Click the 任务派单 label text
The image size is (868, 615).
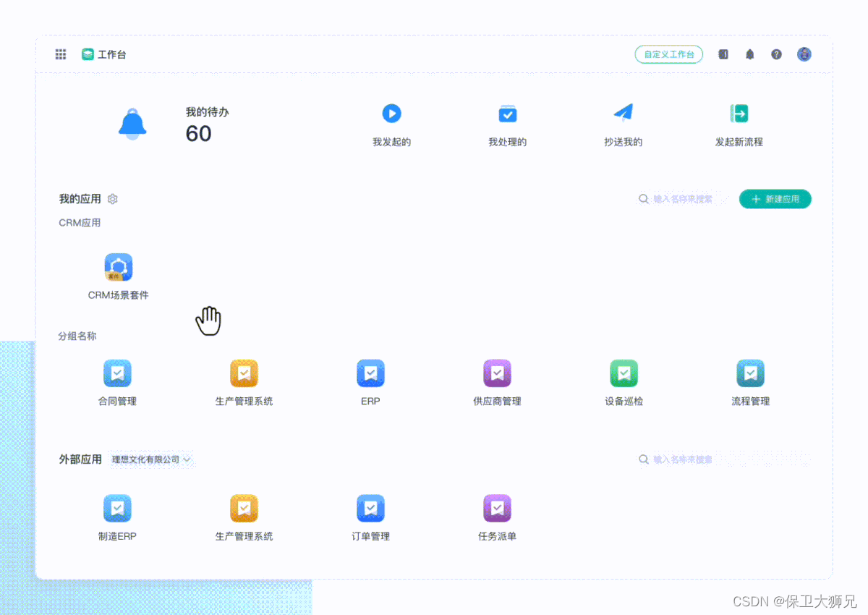coord(497,536)
